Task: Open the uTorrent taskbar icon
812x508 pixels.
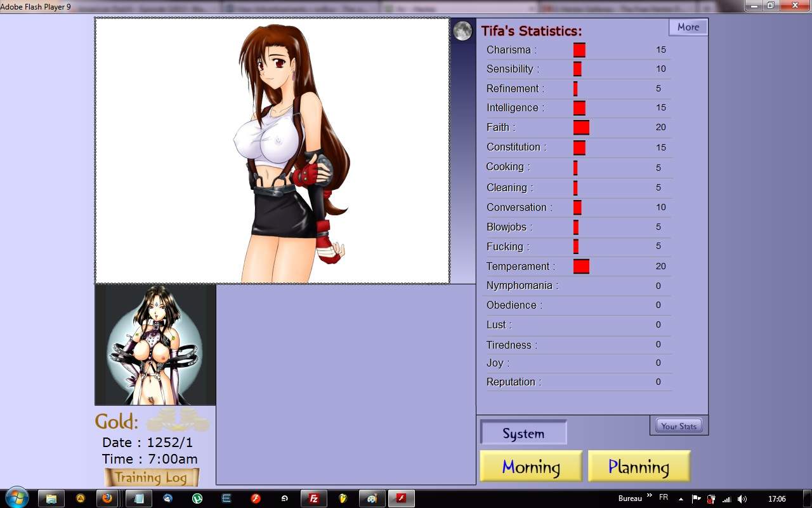Action: [197, 498]
